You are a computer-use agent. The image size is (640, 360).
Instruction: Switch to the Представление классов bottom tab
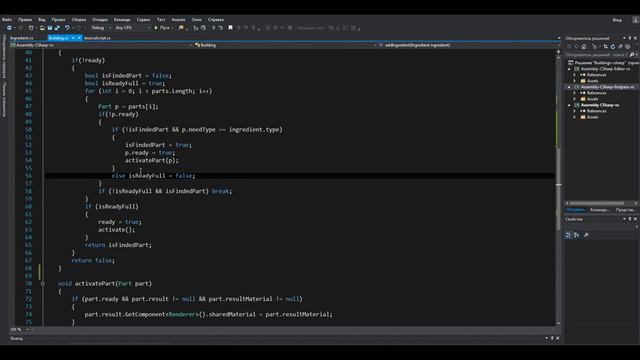(626, 210)
